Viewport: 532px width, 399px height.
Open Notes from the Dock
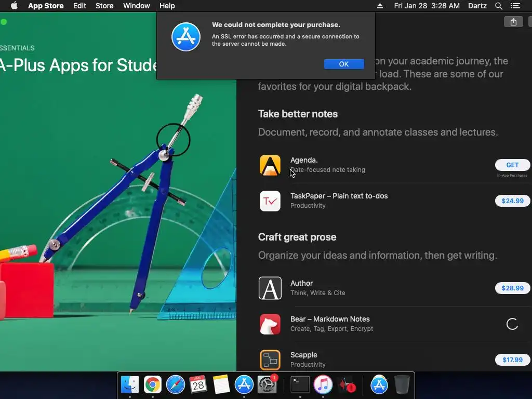point(221,384)
